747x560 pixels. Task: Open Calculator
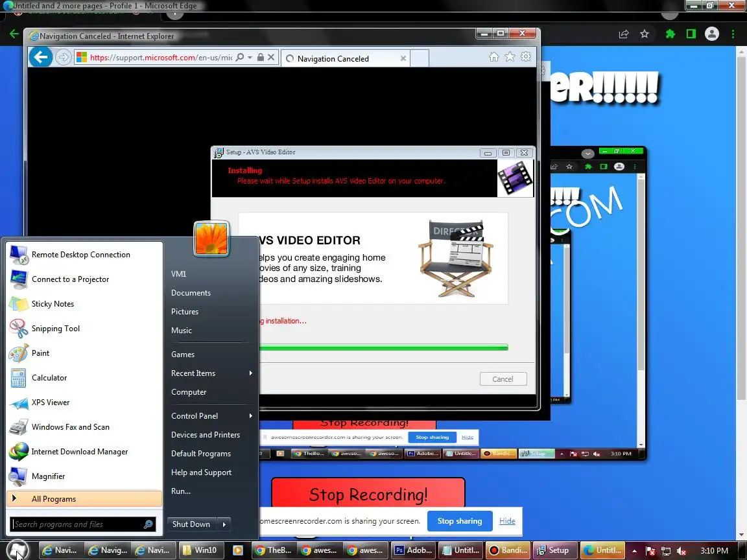(85, 378)
